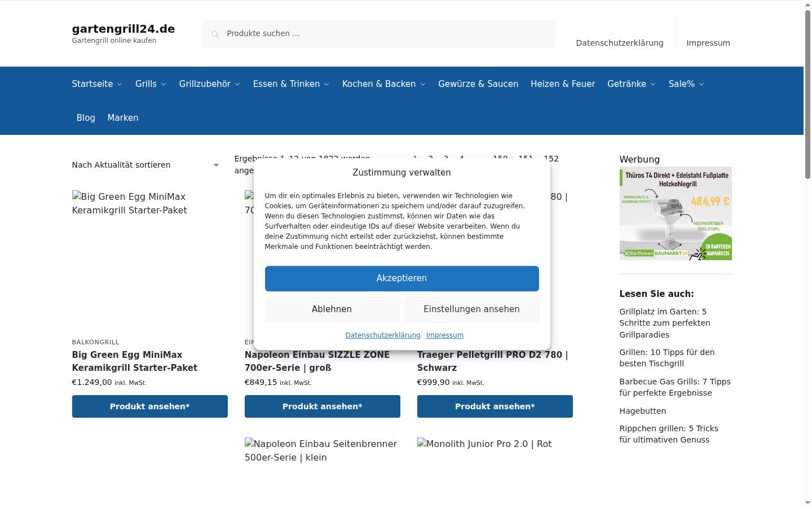View Napoleon SIZZLE ZONE product button
This screenshot has width=812, height=508.
click(x=323, y=406)
